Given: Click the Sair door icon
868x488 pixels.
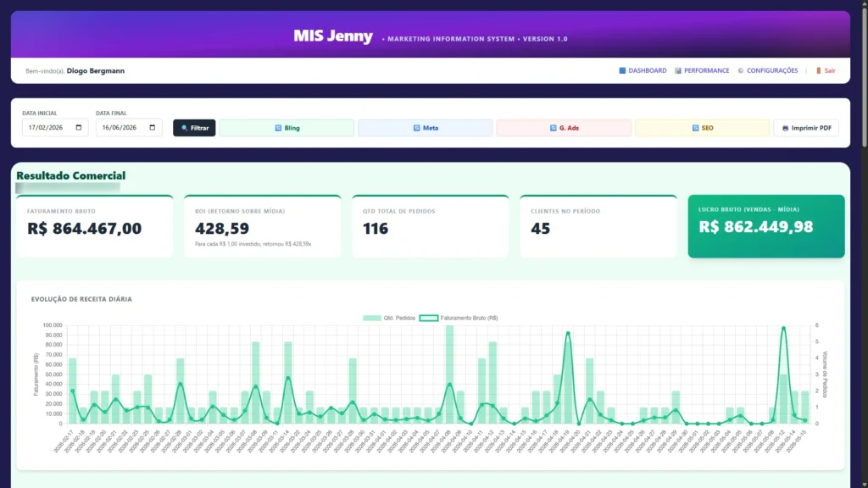Looking at the screenshot, I should point(819,71).
